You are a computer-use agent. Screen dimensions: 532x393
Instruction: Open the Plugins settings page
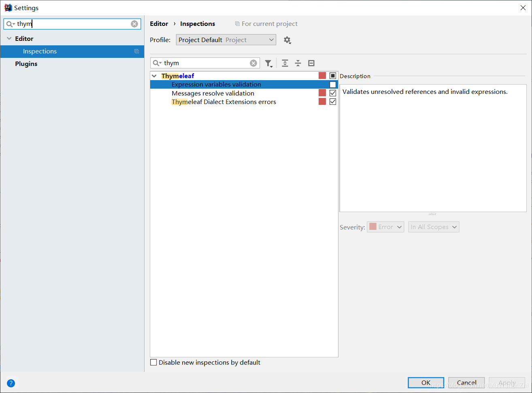pos(26,64)
